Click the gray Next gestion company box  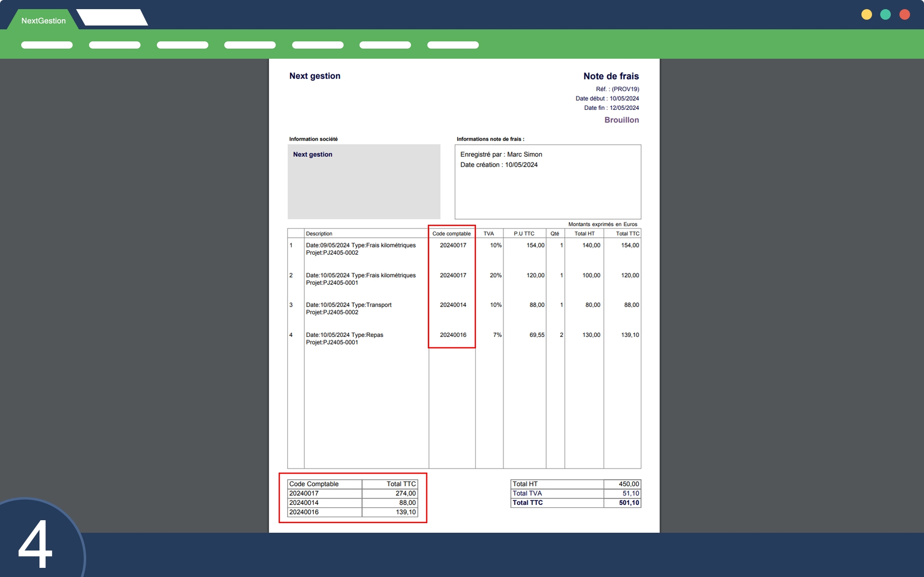click(x=364, y=181)
